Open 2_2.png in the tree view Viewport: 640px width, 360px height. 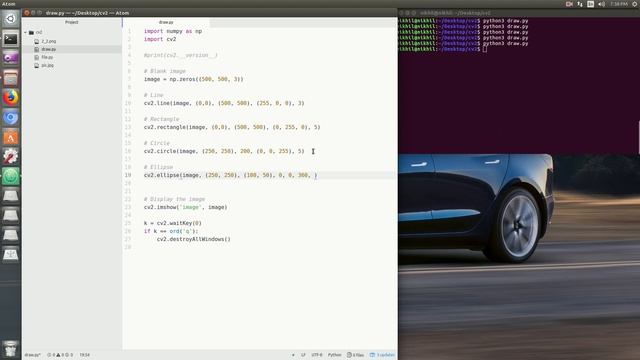pyautogui.click(x=49, y=41)
